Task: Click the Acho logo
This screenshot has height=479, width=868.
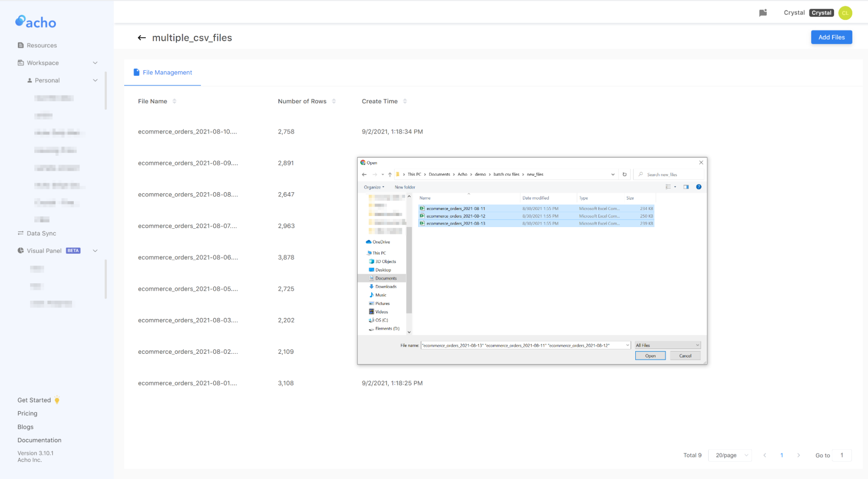Action: 36,22
